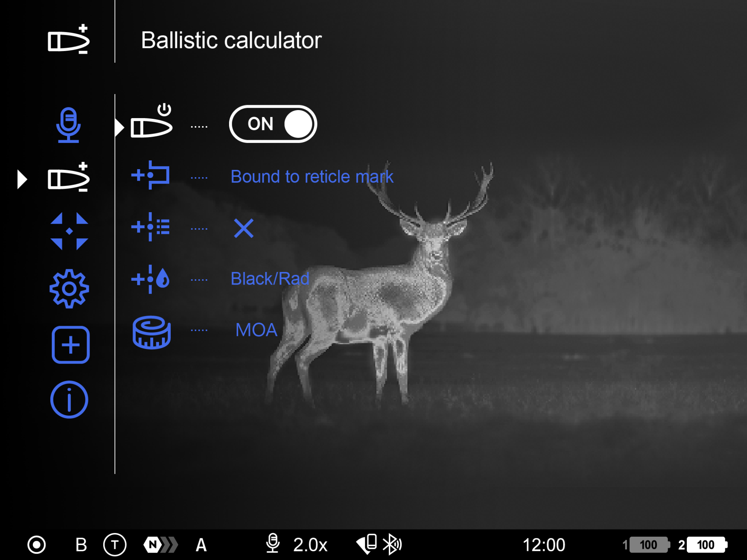Click the reticle binding icon
The height and width of the screenshot is (560, 747).
[x=151, y=175]
